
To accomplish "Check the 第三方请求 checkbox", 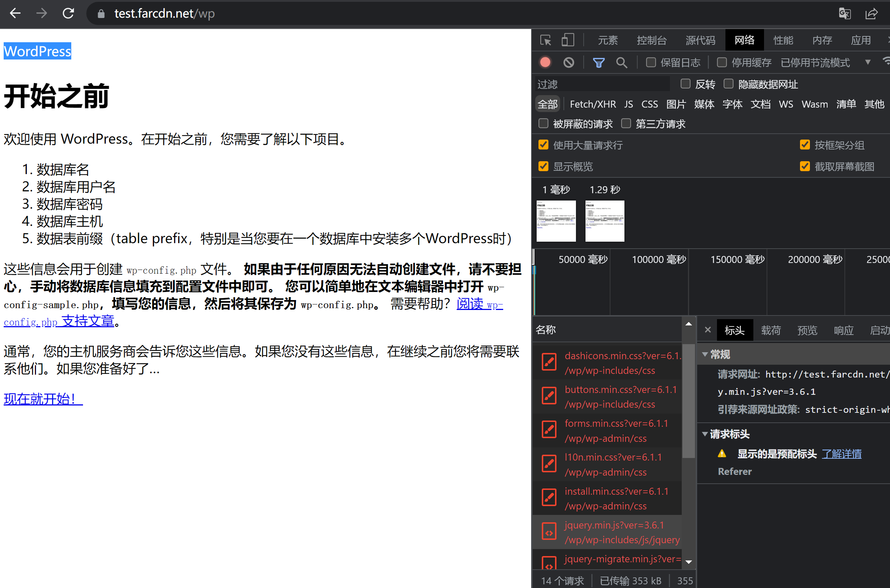I will (x=626, y=123).
